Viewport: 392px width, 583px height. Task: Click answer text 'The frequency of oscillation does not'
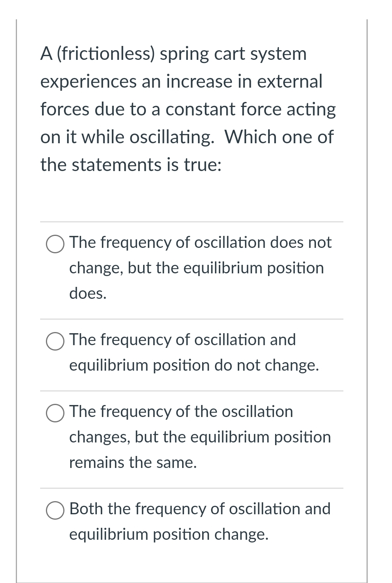pos(200,242)
